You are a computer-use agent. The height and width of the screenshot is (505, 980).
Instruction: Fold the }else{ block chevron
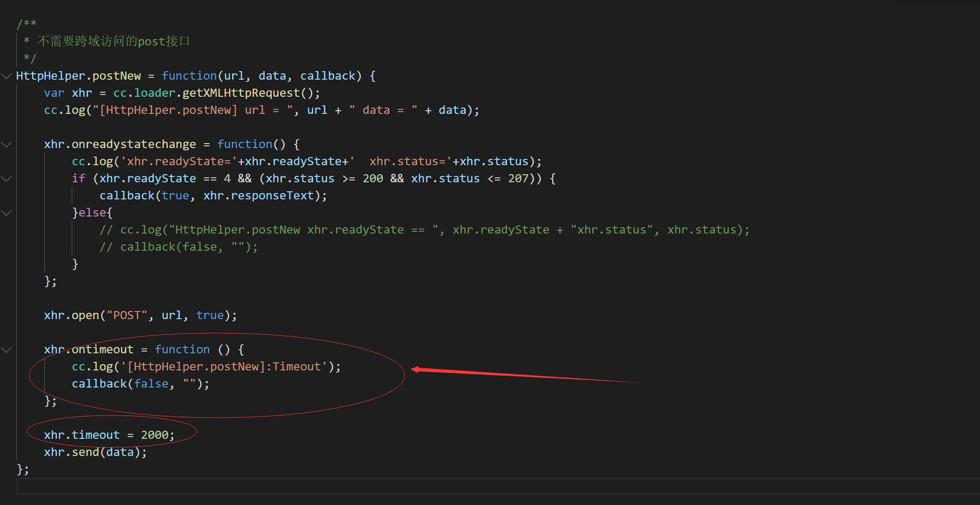[6, 213]
